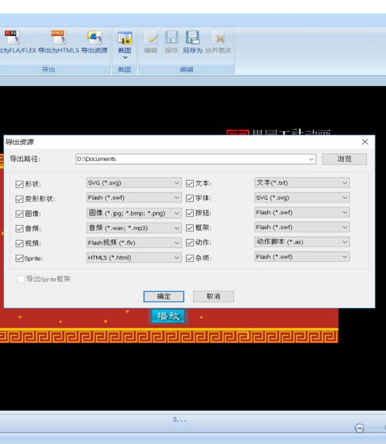
Task: Click the 确定 (OK) button
Action: pyautogui.click(x=164, y=296)
